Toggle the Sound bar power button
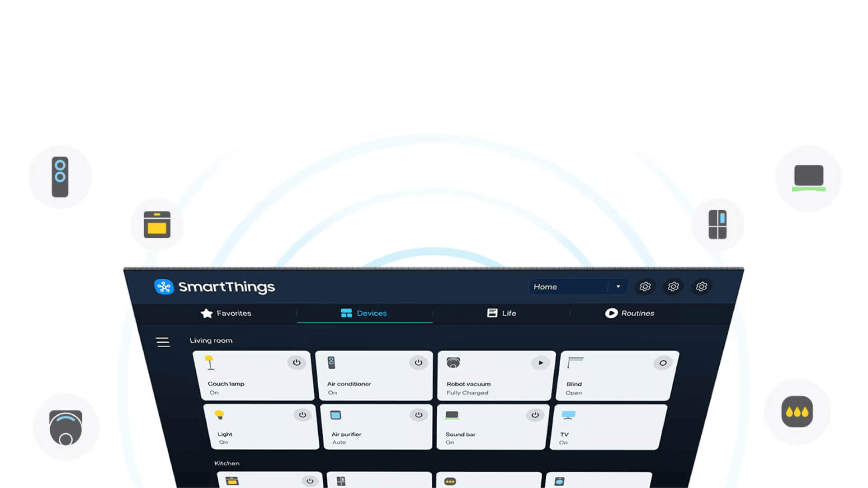Screen dimensions: 868x488 tap(536, 415)
